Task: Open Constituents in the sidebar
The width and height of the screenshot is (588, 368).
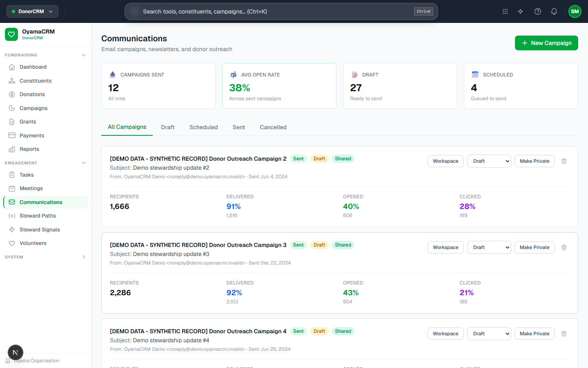Action: pyautogui.click(x=45, y=81)
